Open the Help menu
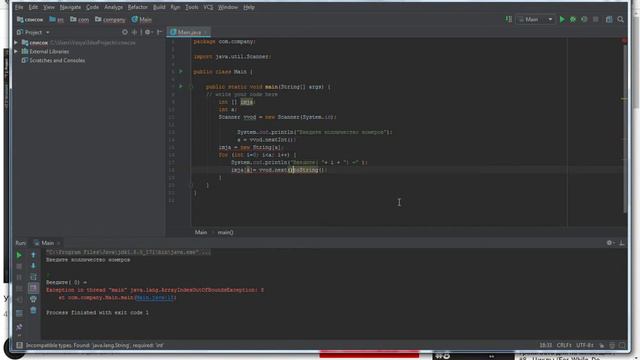This screenshot has height=360, width=640. click(249, 7)
